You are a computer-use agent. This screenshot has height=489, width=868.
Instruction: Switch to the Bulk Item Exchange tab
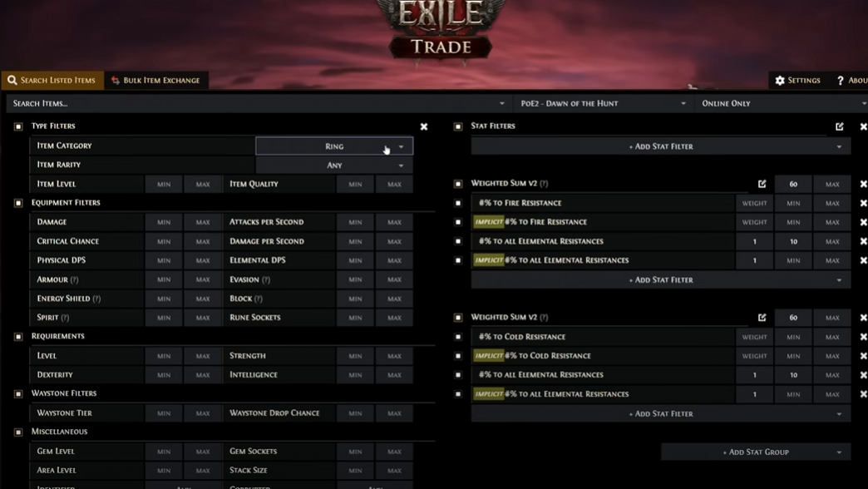[x=154, y=80]
